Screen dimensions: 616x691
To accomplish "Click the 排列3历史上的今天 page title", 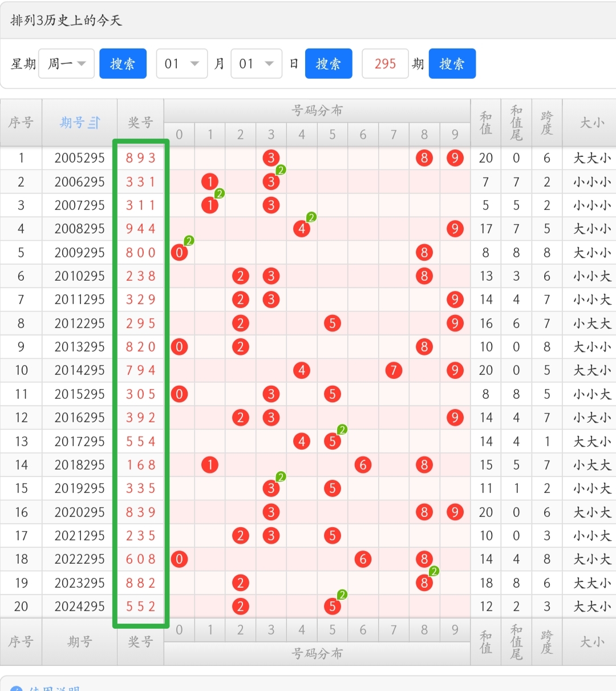I will point(66,21).
